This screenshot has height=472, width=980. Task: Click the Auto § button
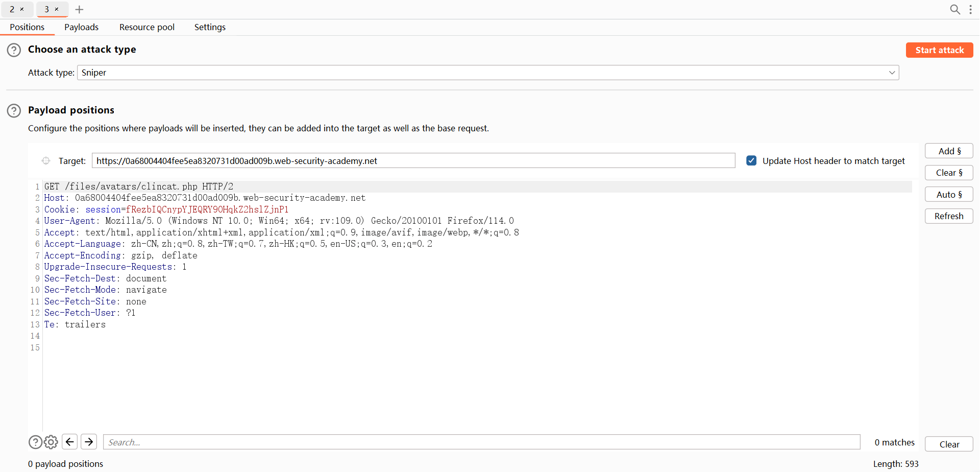[949, 195]
